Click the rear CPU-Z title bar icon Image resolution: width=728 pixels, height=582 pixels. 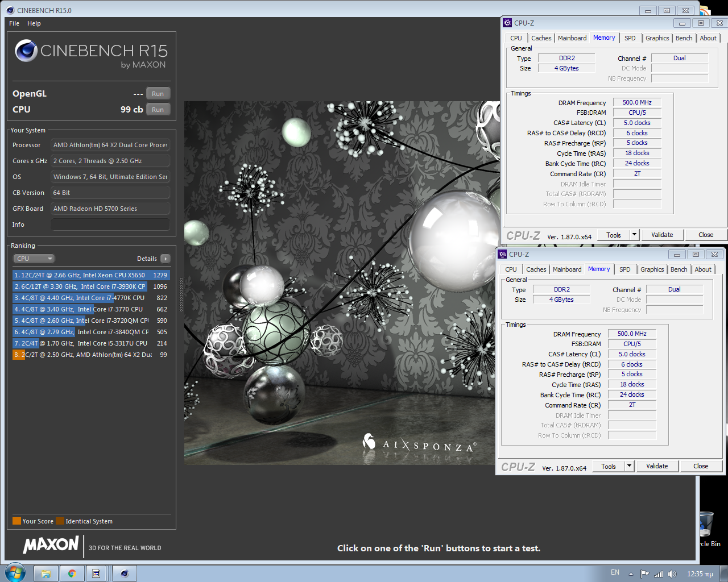(x=507, y=23)
